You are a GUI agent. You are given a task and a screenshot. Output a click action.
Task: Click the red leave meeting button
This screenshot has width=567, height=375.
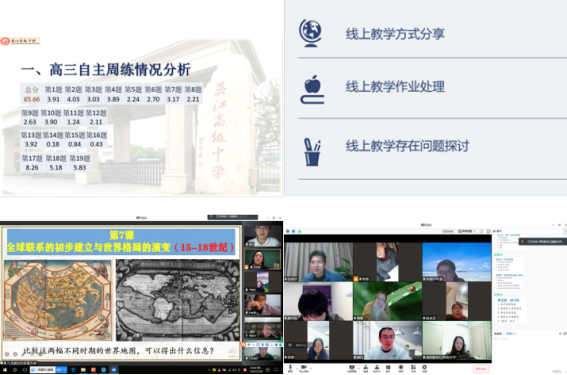(481, 368)
